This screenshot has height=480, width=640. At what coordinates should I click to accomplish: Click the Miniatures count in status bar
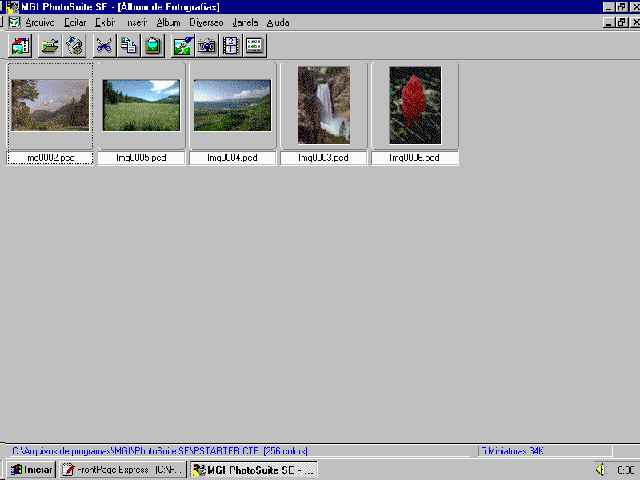[x=513, y=451]
